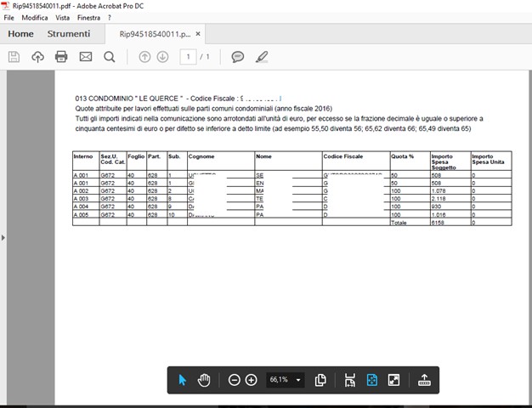Open the Modifica menu
Viewport: 532px width, 408px height.
tap(35, 18)
